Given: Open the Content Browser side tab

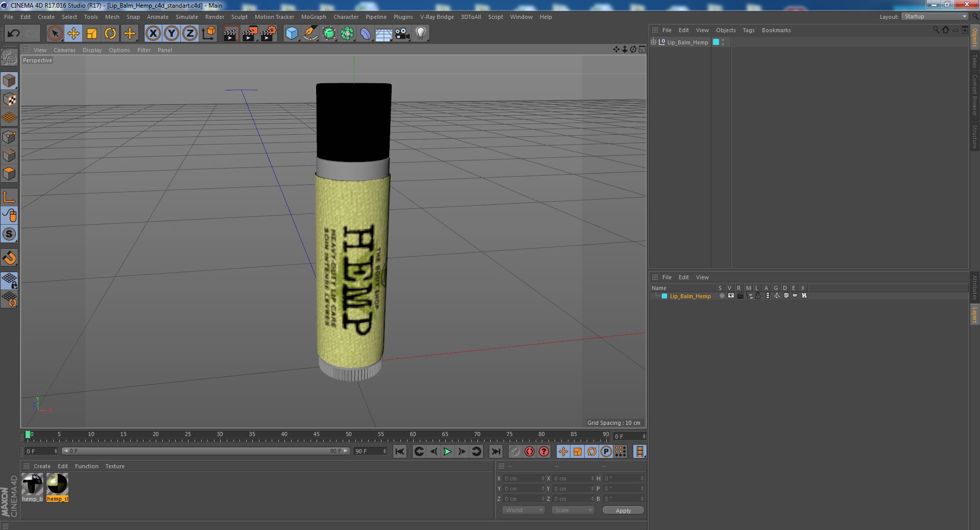Looking at the screenshot, I should point(974,95).
